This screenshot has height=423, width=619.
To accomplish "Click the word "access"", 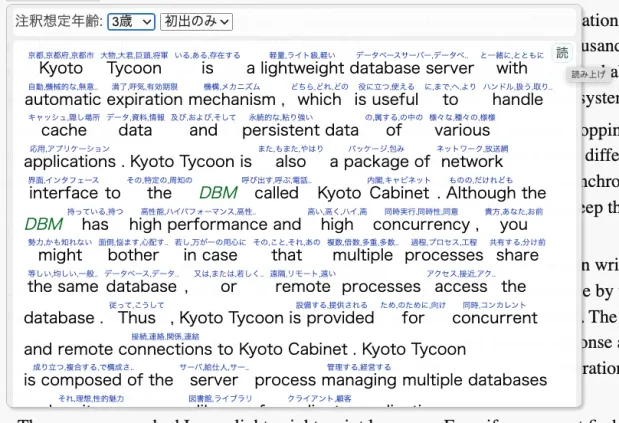I will pos(461,286).
